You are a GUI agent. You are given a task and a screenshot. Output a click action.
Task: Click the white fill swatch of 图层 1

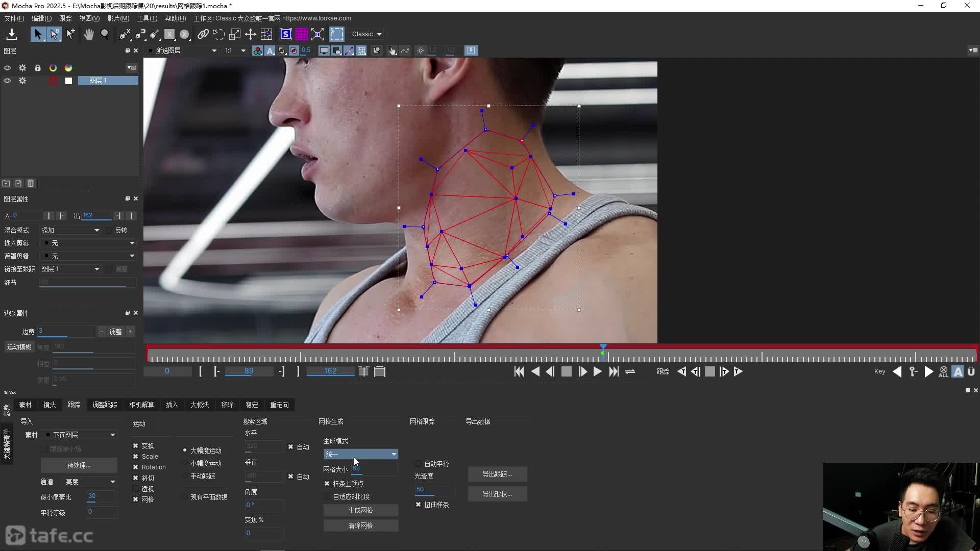pyautogui.click(x=68, y=81)
